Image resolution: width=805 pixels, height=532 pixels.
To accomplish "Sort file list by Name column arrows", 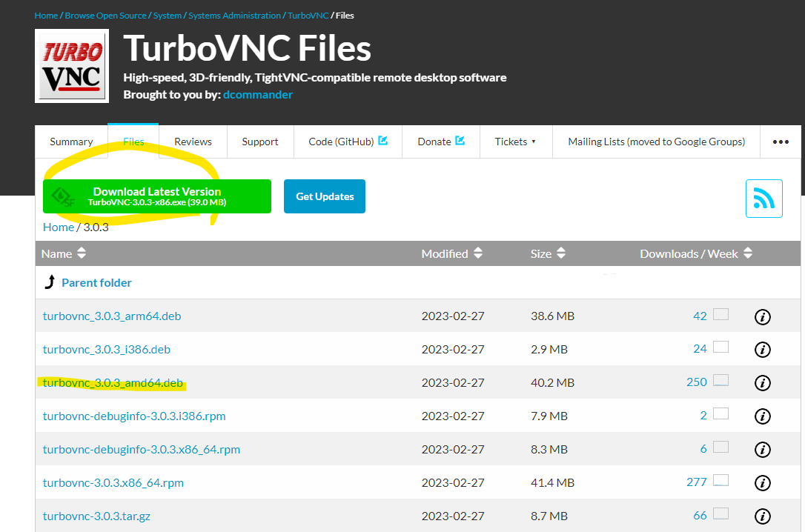I will [x=81, y=253].
